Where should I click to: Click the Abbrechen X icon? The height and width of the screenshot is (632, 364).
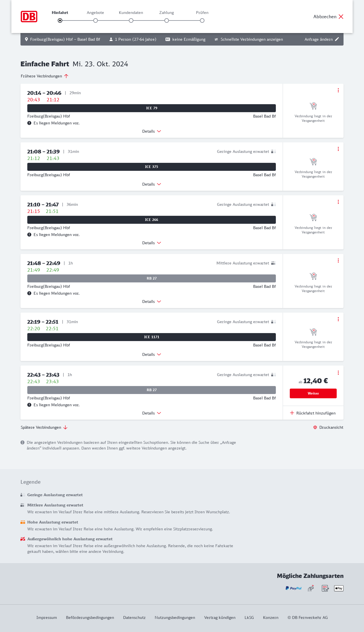pyautogui.click(x=341, y=17)
